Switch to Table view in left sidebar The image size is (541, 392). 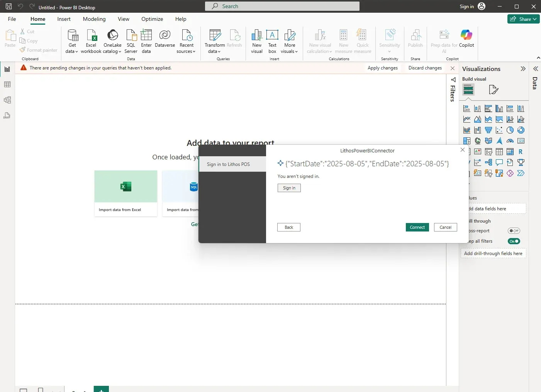pyautogui.click(x=7, y=84)
